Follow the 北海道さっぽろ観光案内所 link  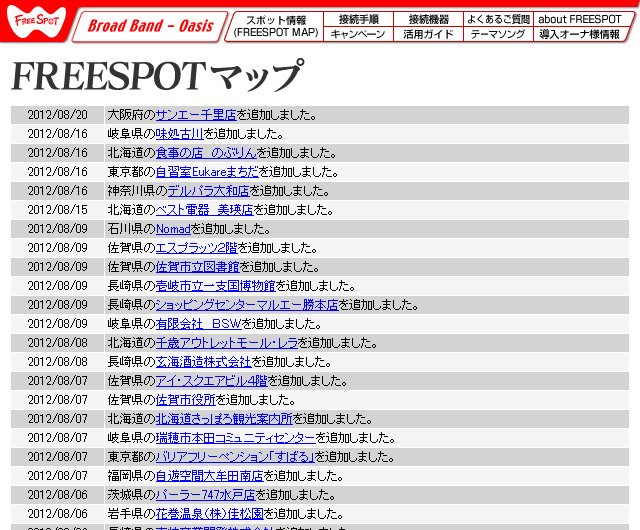[224, 419]
